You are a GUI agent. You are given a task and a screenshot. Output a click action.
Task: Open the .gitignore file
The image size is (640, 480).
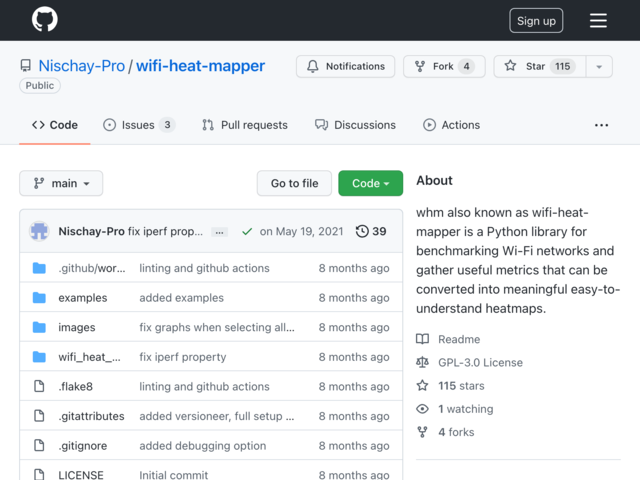pos(83,446)
